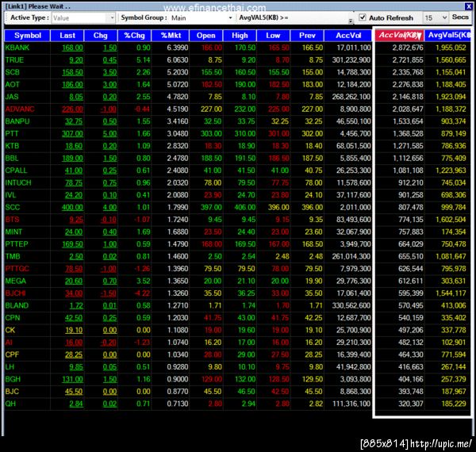Open the Symbol Group Main dropdown
The height and width of the screenshot is (452, 476).
point(202,18)
